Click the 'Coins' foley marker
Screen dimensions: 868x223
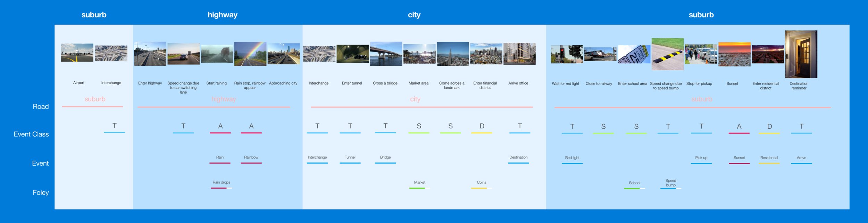point(482,184)
